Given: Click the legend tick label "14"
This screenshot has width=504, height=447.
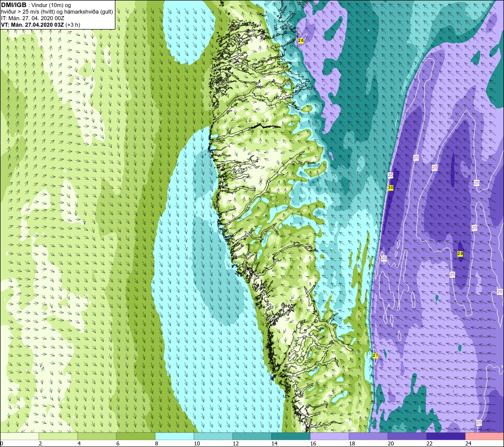Looking at the screenshot, I should pos(274,443).
